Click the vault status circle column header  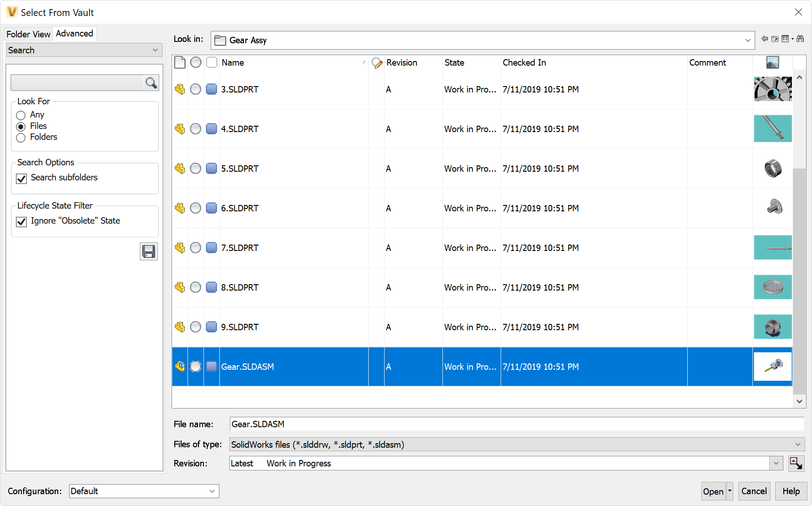(x=196, y=62)
